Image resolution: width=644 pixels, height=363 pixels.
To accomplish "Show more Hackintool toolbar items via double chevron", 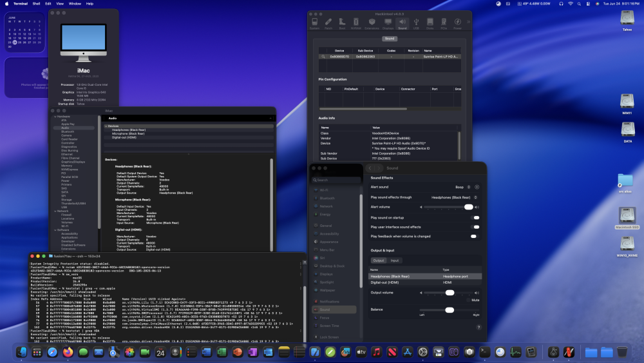I will 468,22.
